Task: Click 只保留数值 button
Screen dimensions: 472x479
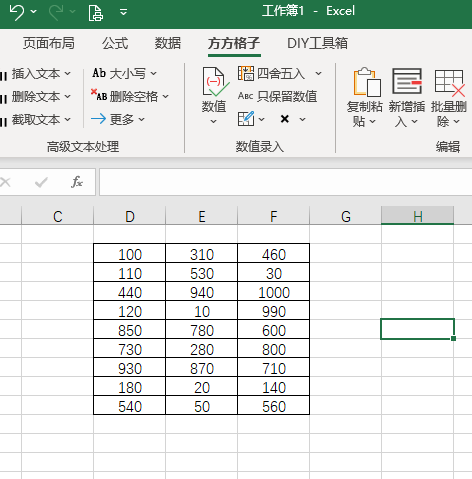Action: pos(277,96)
